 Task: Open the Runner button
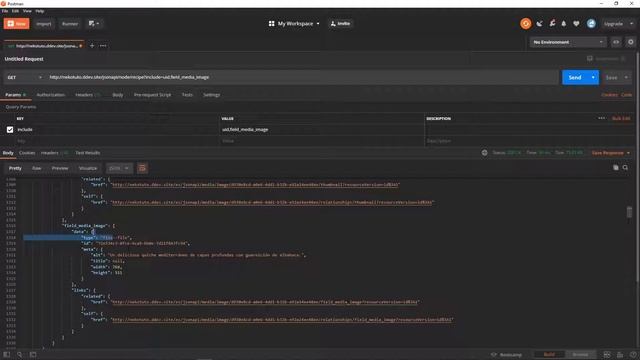[x=70, y=24]
